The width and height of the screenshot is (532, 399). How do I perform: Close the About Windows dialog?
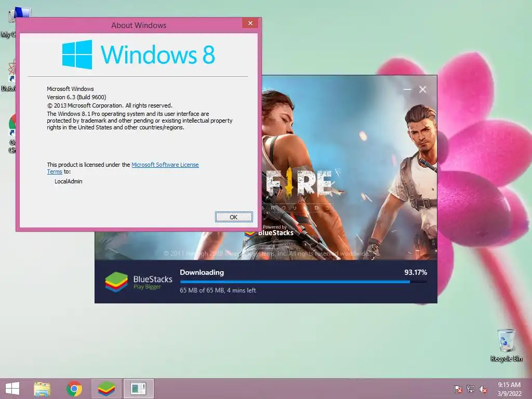point(250,23)
